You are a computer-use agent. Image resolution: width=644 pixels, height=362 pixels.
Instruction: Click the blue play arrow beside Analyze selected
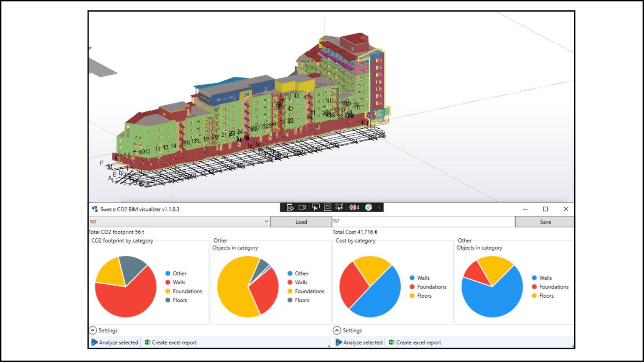[94, 342]
